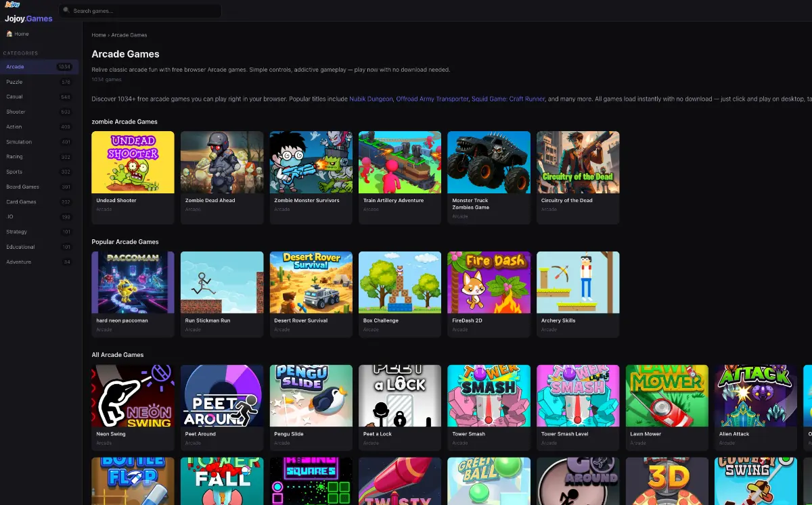Click the magnifier icon in the search bar
The width and height of the screenshot is (812, 505).
(x=66, y=10)
